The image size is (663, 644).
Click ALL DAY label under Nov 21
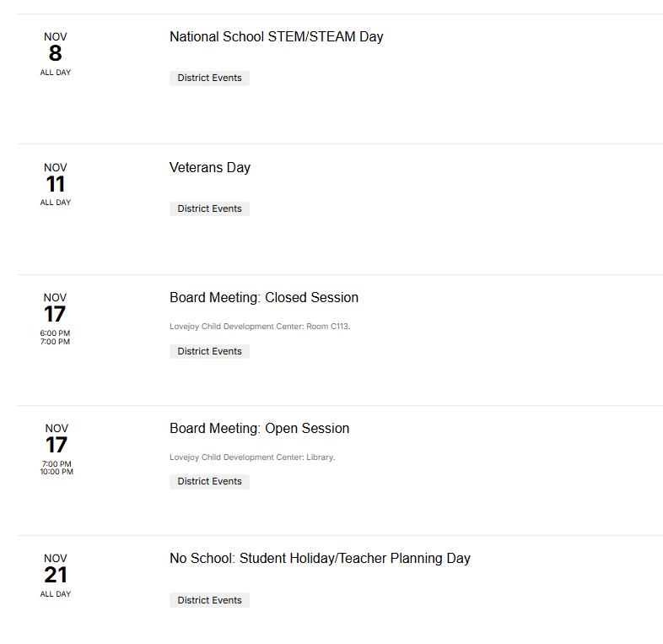click(56, 594)
